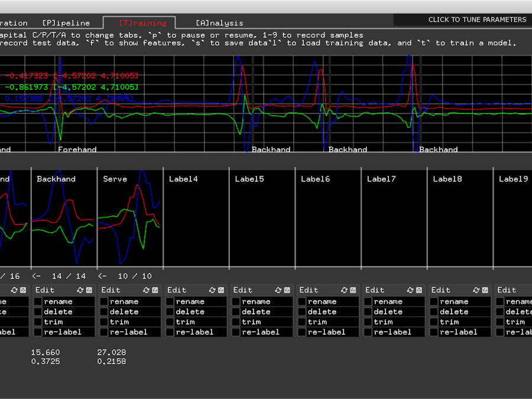The width and height of the screenshot is (532, 399).
Task: Click the refresh icon in the Backhand Edit header
Action: click(x=80, y=290)
